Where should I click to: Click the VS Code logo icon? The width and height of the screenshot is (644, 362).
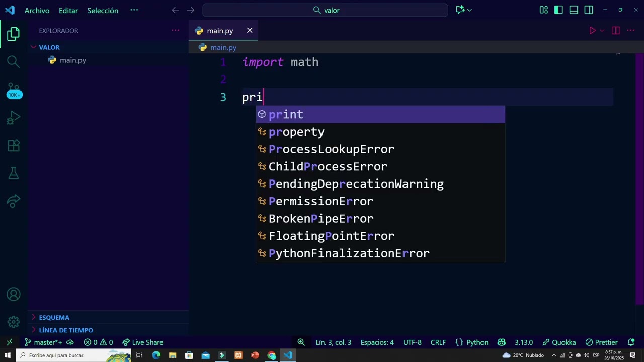pyautogui.click(x=10, y=10)
